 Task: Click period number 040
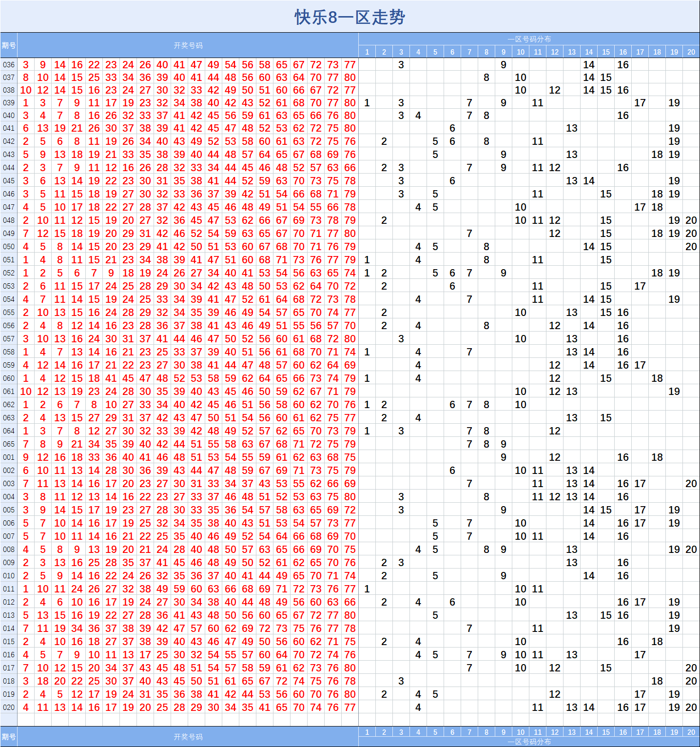coord(9,116)
